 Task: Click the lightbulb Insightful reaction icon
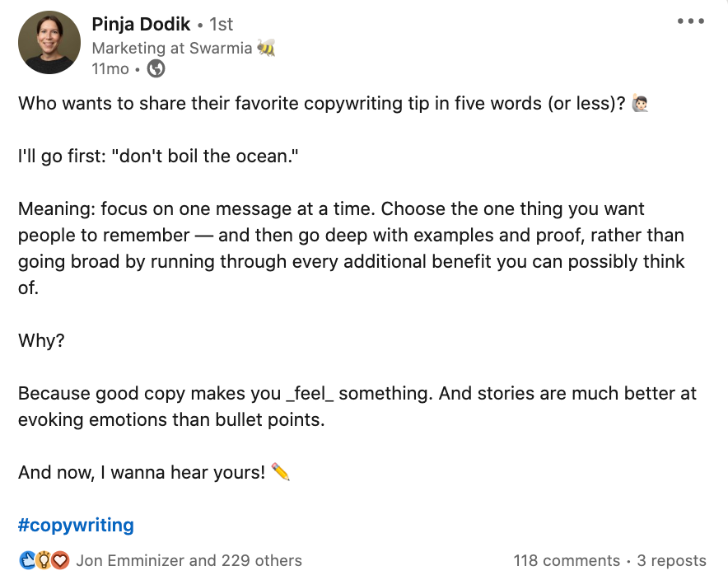[43, 561]
